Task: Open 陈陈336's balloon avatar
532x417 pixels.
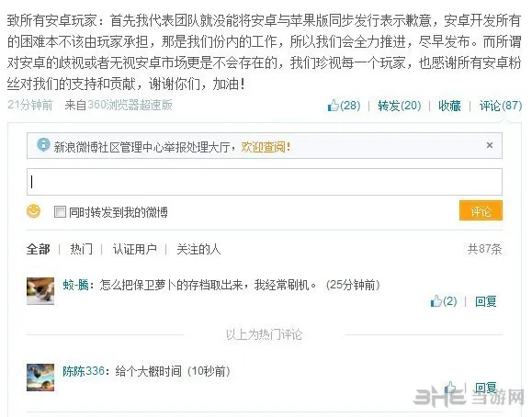Action: [x=40, y=378]
